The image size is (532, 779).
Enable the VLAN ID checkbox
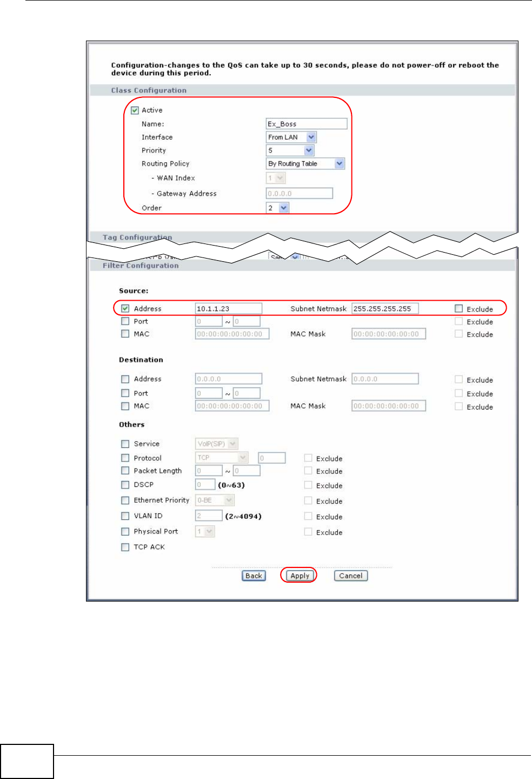(125, 516)
